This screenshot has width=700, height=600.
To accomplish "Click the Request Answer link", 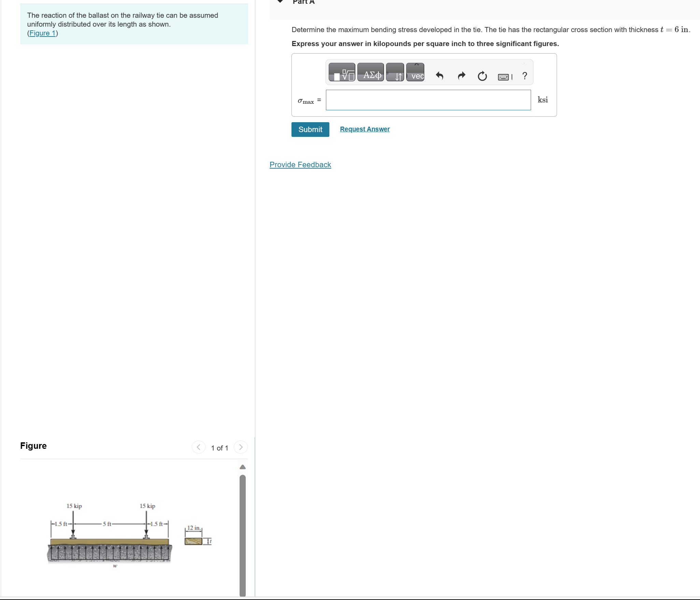I will (365, 129).
